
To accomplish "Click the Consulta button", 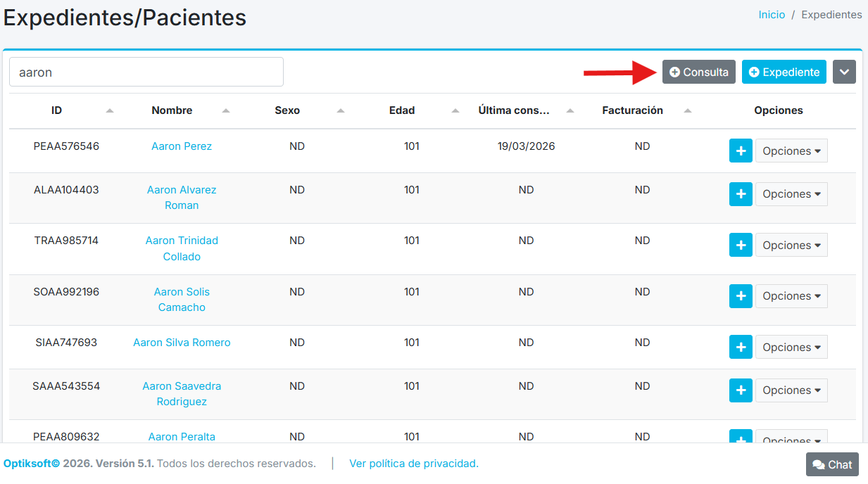I will pyautogui.click(x=699, y=72).
